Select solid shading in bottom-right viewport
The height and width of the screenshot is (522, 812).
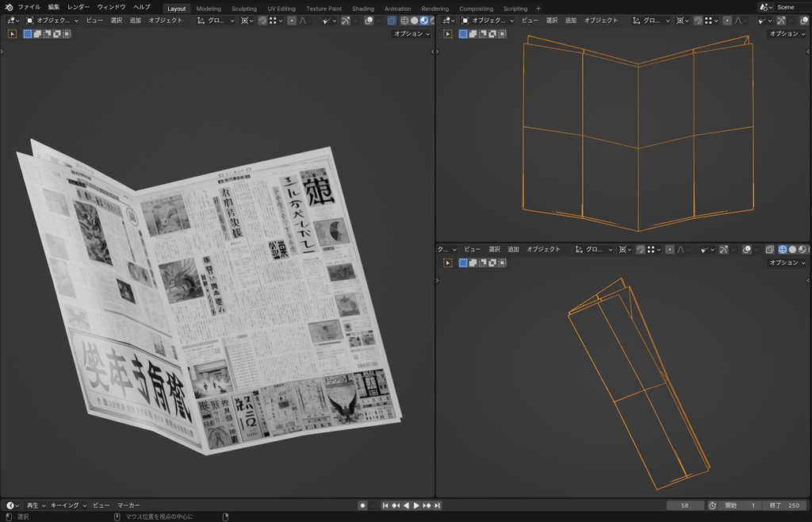pyautogui.click(x=792, y=250)
